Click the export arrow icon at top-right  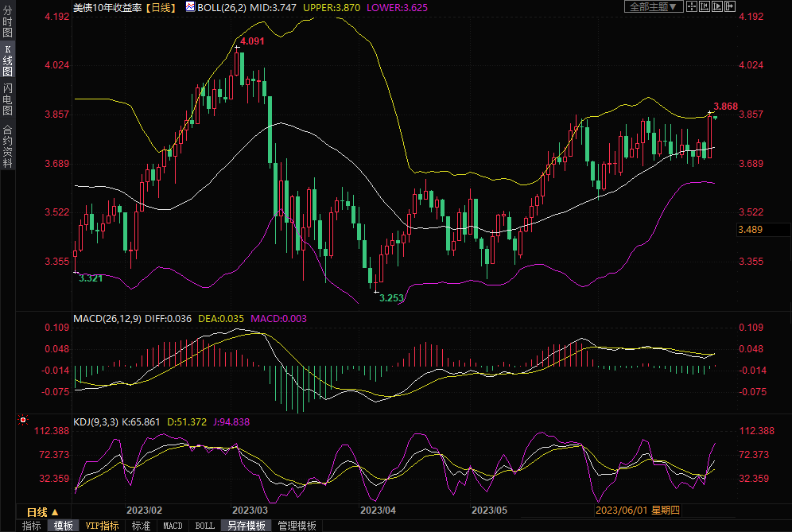730,6
